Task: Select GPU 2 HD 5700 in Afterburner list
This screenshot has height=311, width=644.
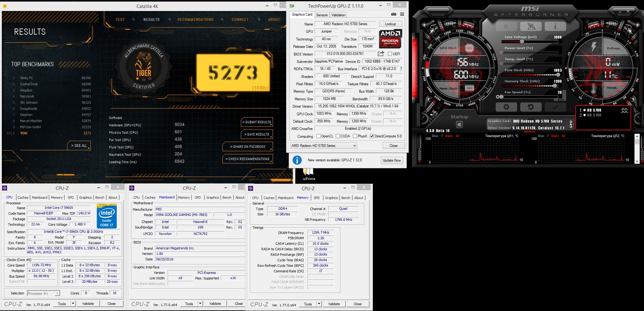Action: pos(590,115)
